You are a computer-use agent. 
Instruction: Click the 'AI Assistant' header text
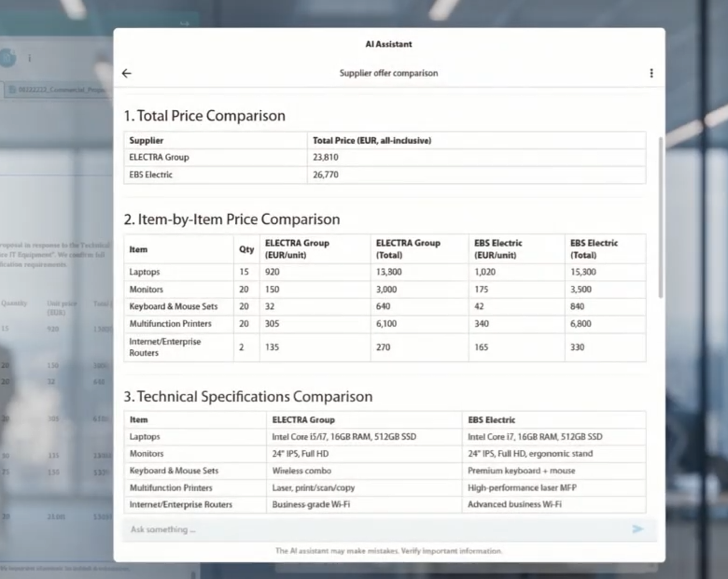[389, 44]
